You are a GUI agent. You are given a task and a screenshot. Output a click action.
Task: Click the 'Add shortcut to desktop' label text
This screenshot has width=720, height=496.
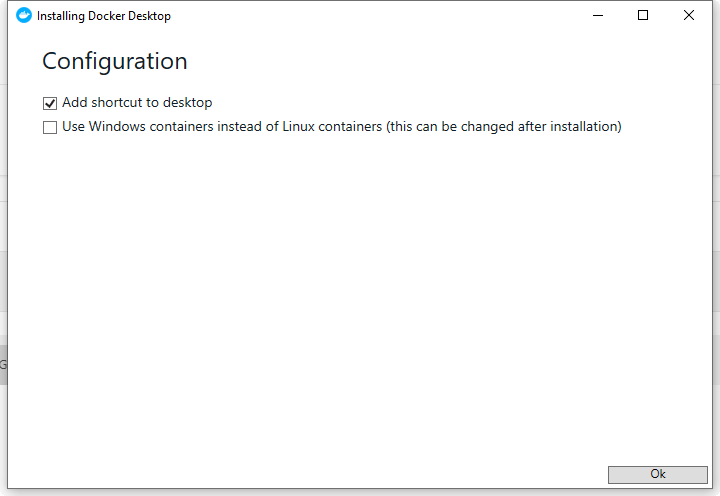pyautogui.click(x=137, y=103)
